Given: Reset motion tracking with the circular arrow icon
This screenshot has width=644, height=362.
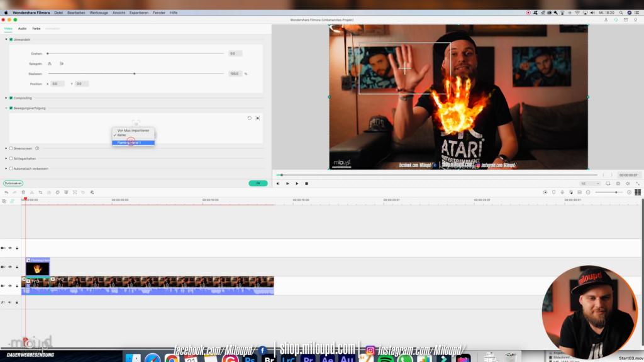Looking at the screenshot, I should click(249, 118).
